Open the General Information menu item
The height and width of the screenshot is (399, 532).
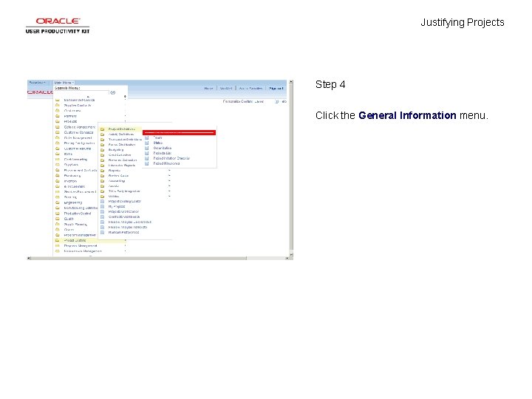(179, 132)
